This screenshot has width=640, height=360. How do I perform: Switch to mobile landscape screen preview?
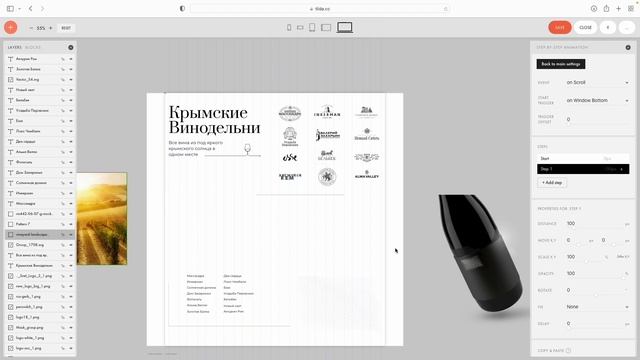(x=300, y=27)
